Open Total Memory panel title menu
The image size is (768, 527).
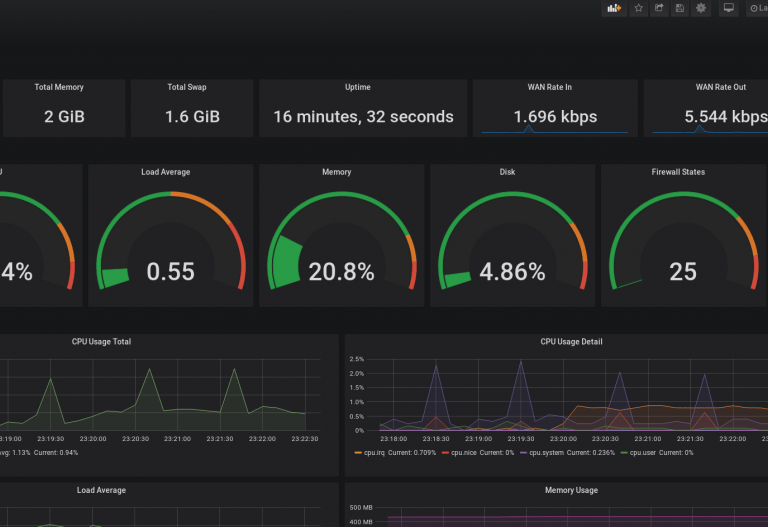click(59, 87)
